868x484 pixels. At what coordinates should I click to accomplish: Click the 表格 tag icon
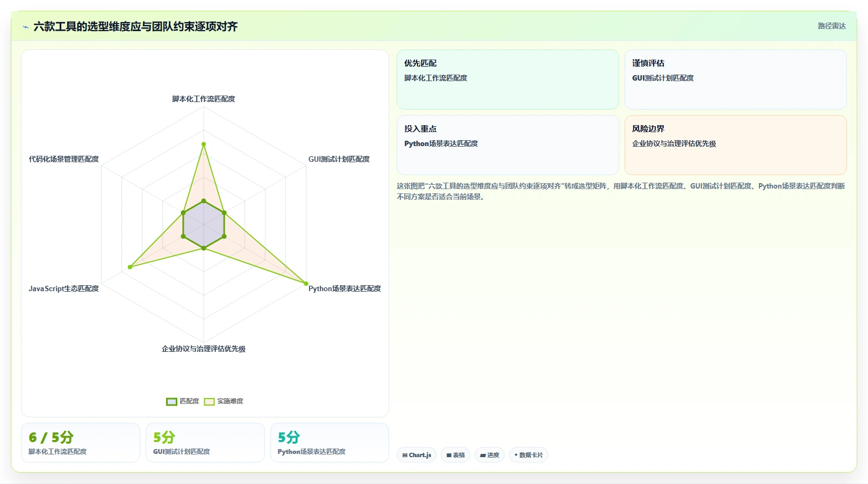point(449,455)
